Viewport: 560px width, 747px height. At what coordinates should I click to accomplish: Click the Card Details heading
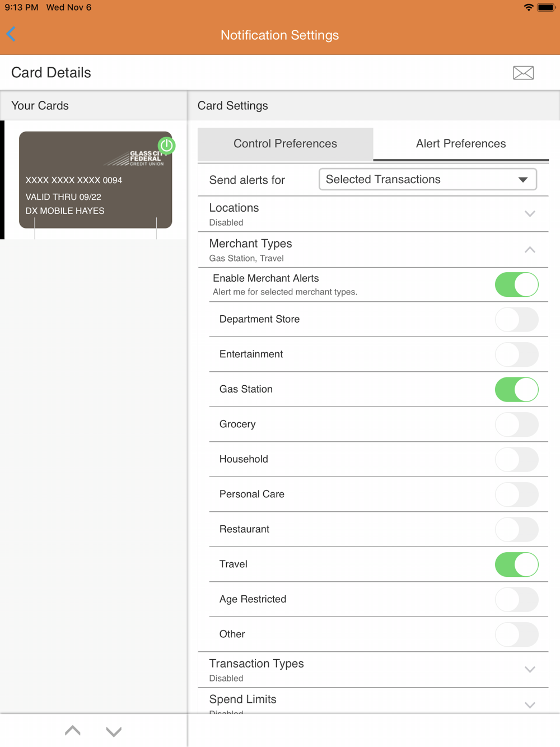51,73
